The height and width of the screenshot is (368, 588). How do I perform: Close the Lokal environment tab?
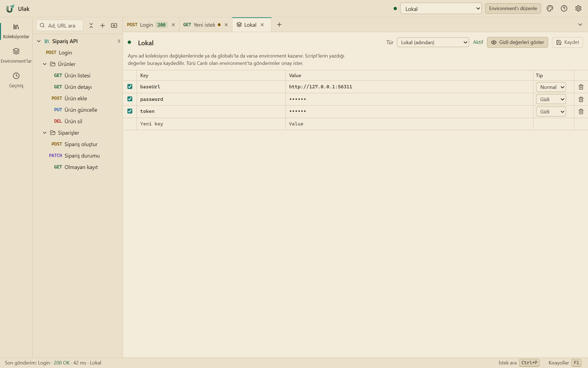262,25
